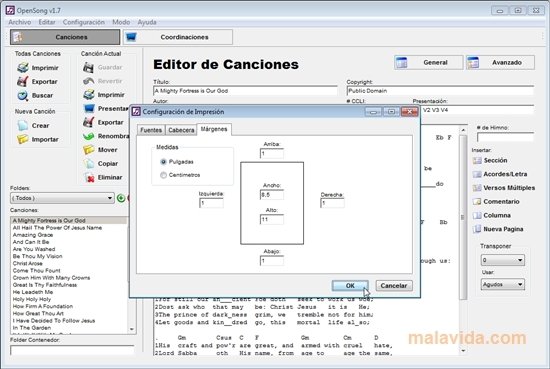
Task: Select song Amazing Grace
Action: (33, 235)
